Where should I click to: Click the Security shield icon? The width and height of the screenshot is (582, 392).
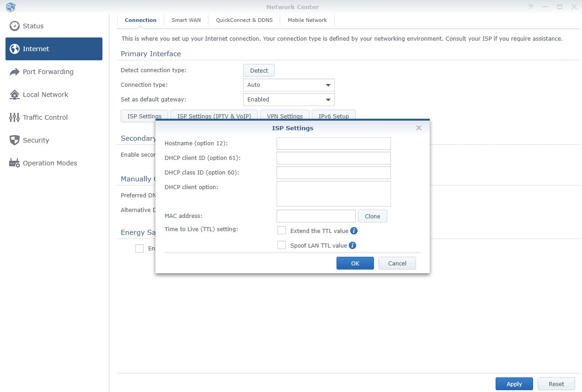[15, 140]
